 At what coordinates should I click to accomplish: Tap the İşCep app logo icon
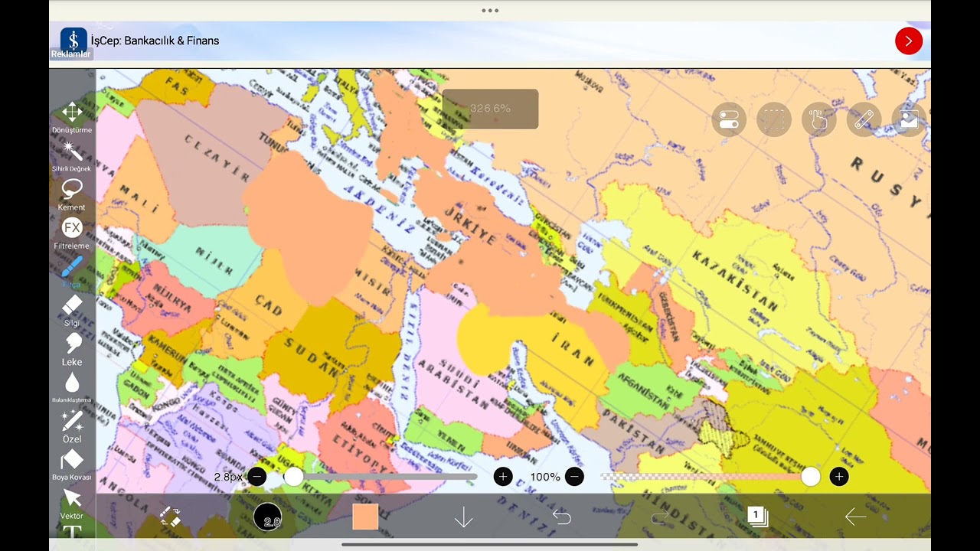click(74, 40)
